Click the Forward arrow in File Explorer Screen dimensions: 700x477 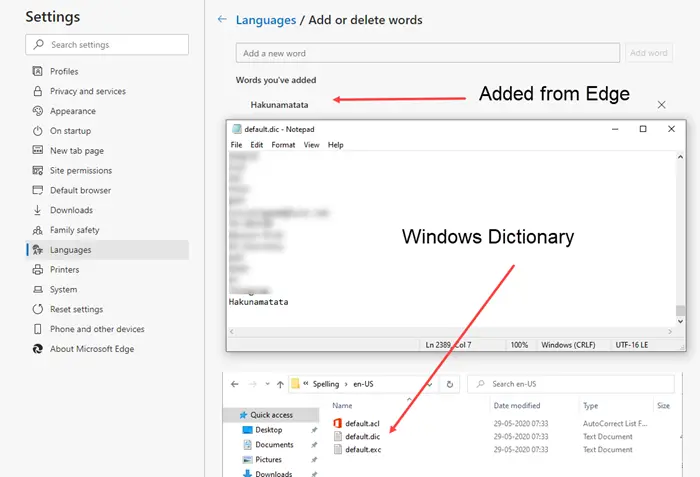pyautogui.click(x=252, y=384)
